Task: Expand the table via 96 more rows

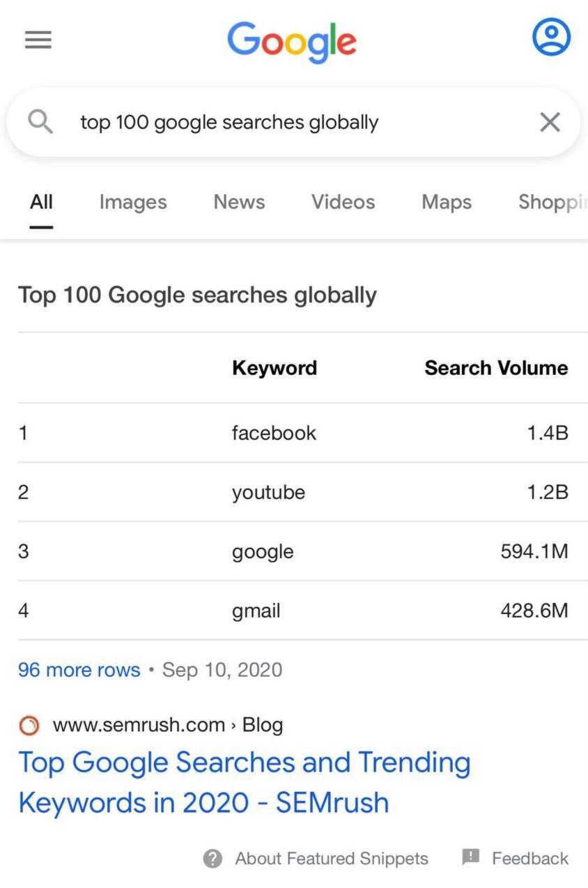Action: click(x=79, y=669)
